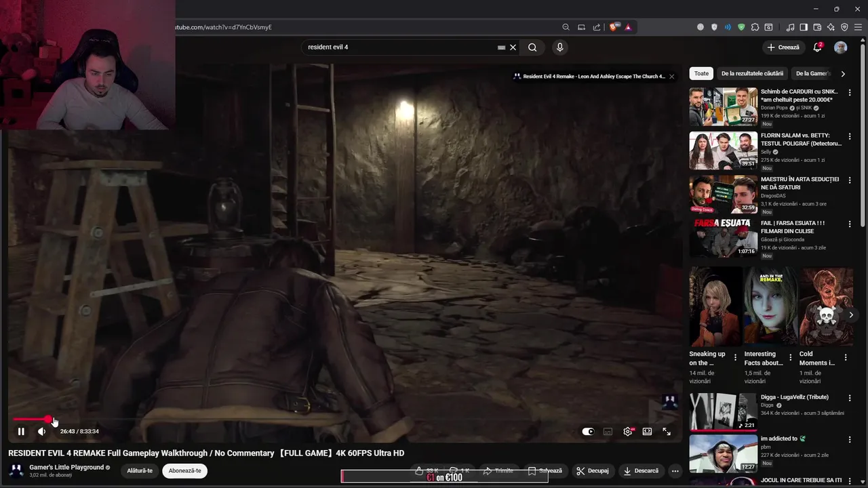Open options for FARSA ESUATA video
This screenshot has height=488, width=868.
coord(850,224)
